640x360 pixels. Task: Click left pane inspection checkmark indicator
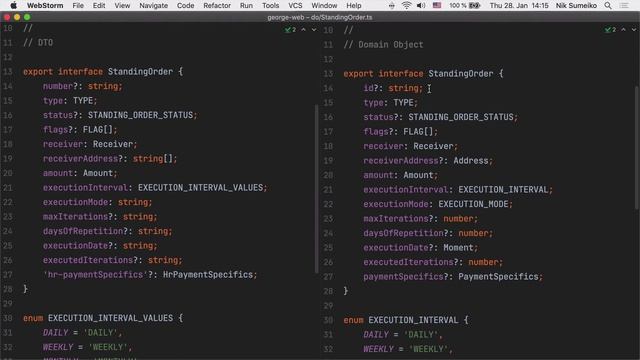coord(291,30)
